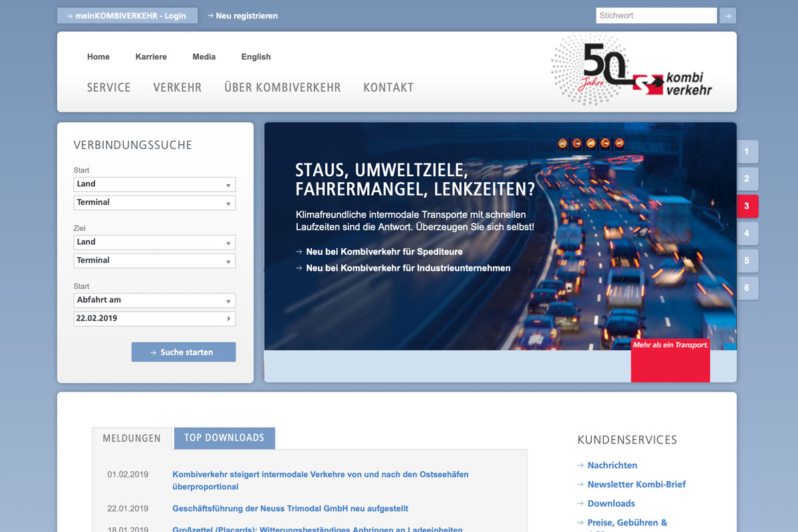Switch to the Top Downloads tab
This screenshot has width=798, height=532.
[224, 438]
